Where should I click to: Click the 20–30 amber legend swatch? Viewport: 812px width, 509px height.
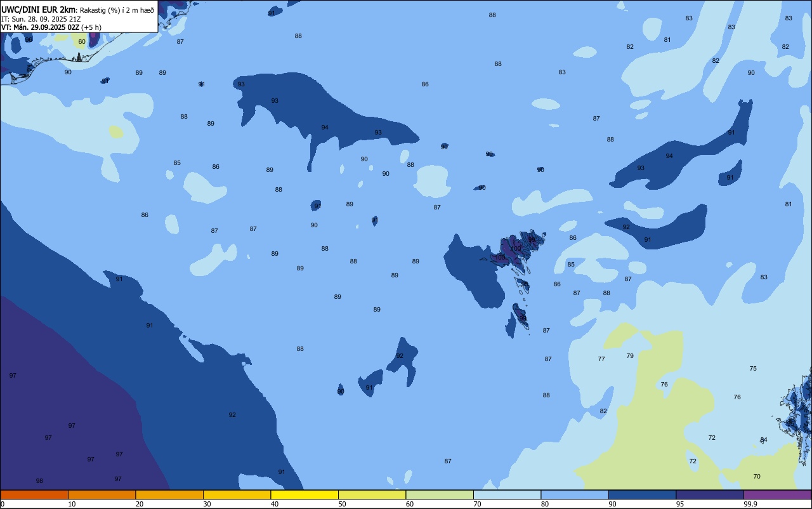tap(169, 494)
